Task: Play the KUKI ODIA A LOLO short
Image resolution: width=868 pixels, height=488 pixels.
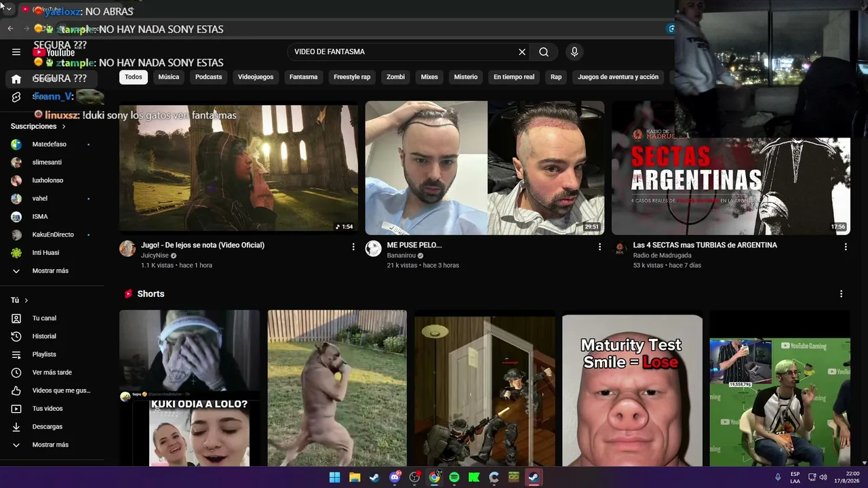Action: tap(189, 388)
